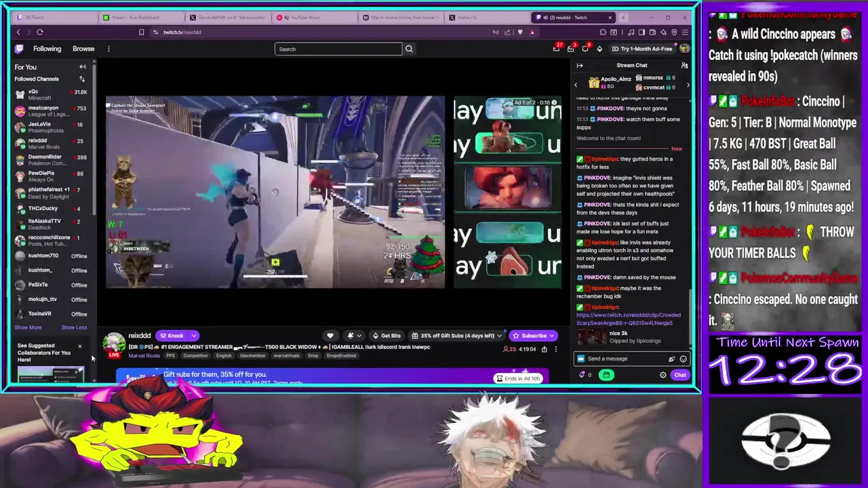Open PewDiePie channel in sidebar

point(51,176)
